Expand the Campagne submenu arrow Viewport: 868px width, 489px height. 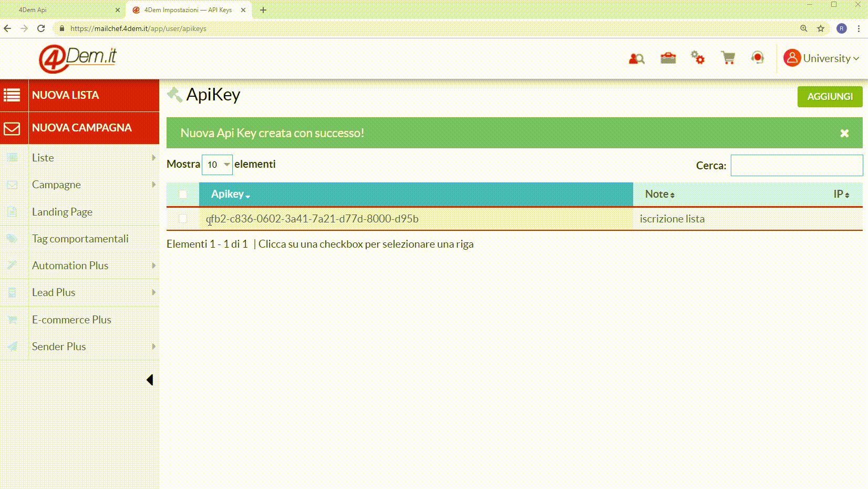153,185
